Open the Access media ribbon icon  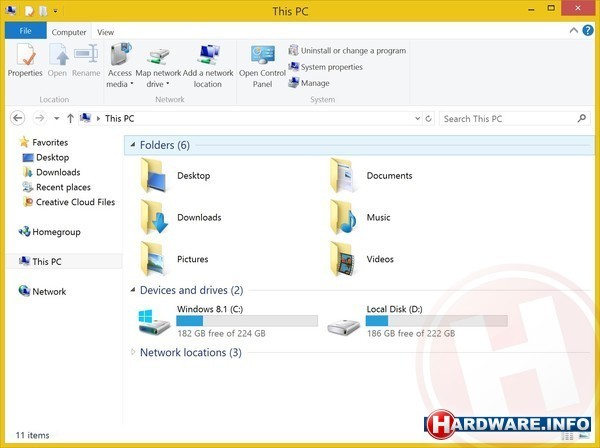(120, 54)
